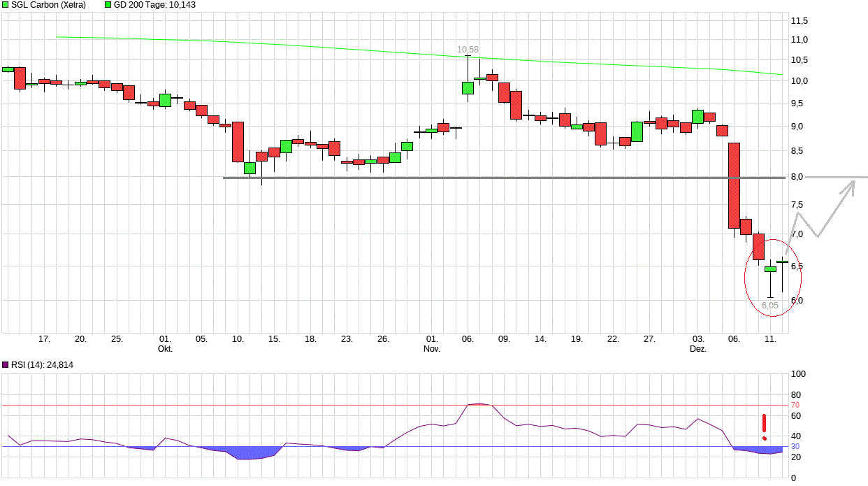Click the 17. date label on axis

[x=44, y=338]
